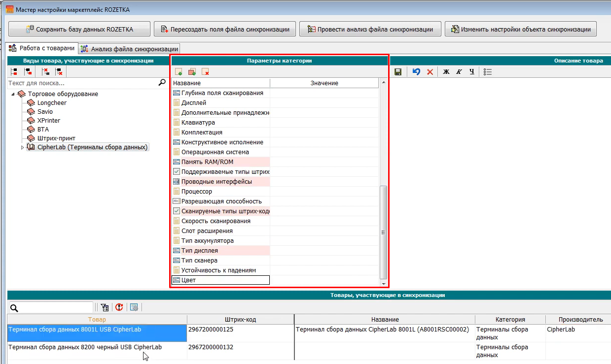The image size is (611, 364).
Task: Collapse the Торговое оборудование tree node
Action: tap(13, 94)
